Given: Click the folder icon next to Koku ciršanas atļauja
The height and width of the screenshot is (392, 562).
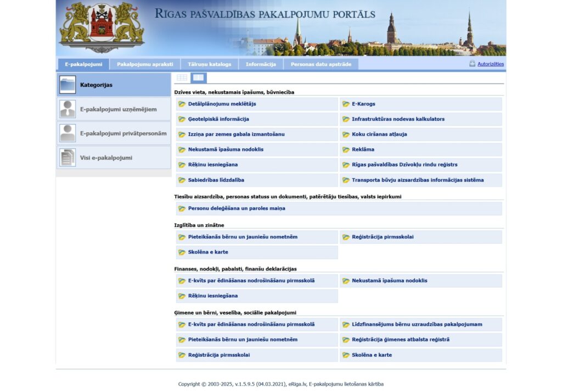Looking at the screenshot, I should 346,135.
